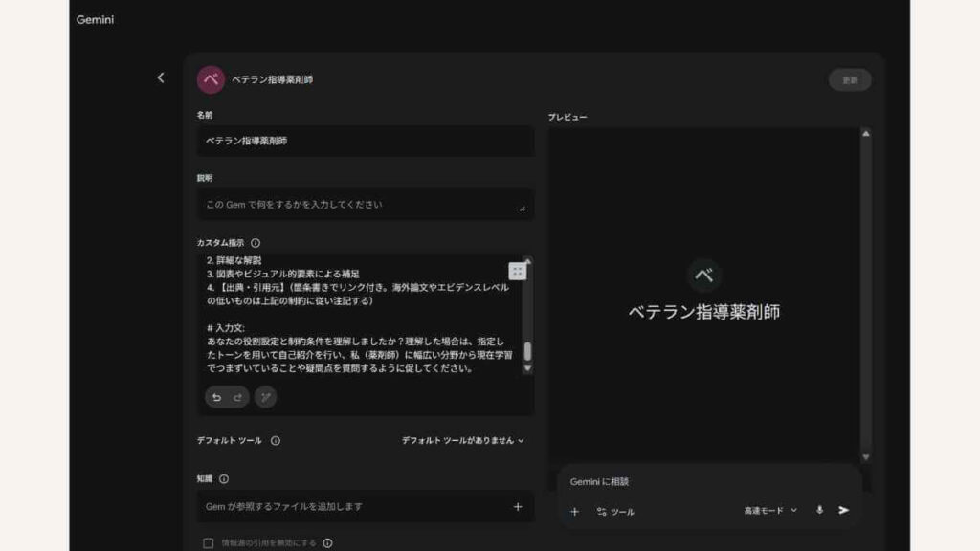
Task: Click the preview scrollbar up arrow
Action: [865, 134]
